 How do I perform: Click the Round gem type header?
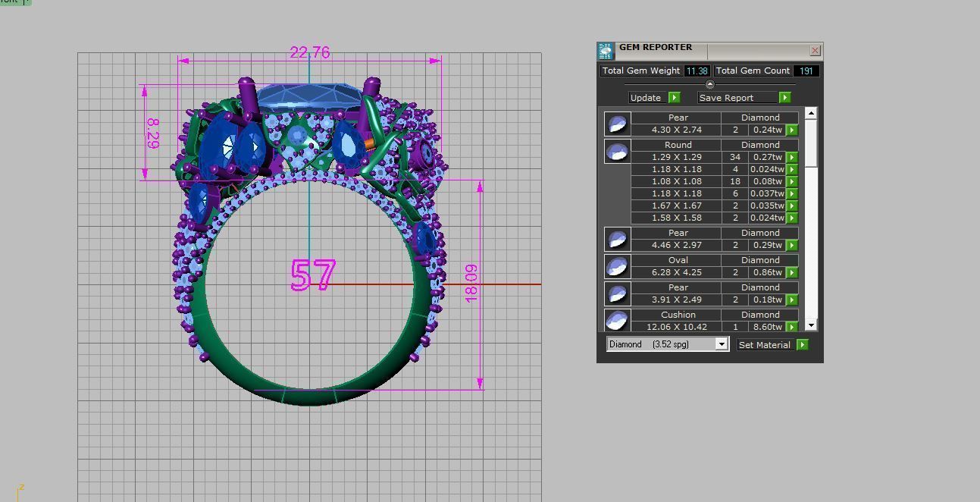click(x=678, y=145)
